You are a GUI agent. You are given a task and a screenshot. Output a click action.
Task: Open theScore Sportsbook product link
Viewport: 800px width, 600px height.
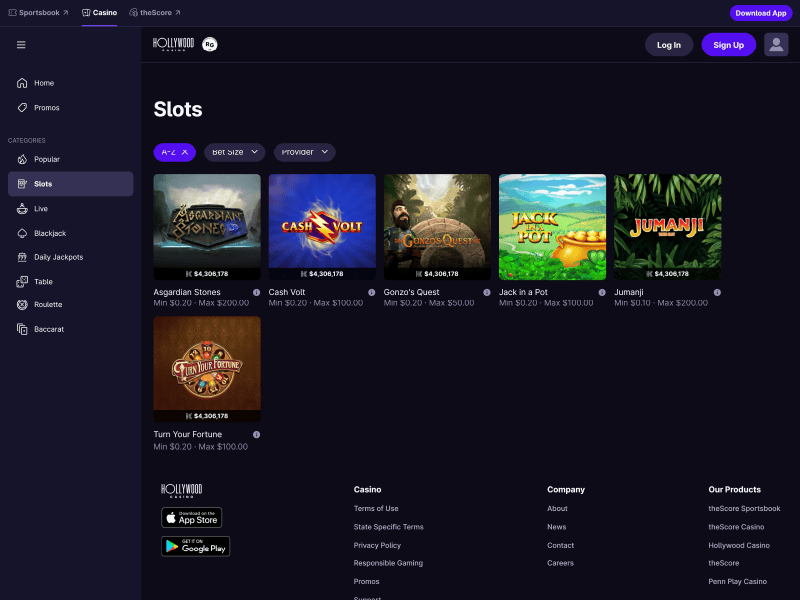pos(744,509)
